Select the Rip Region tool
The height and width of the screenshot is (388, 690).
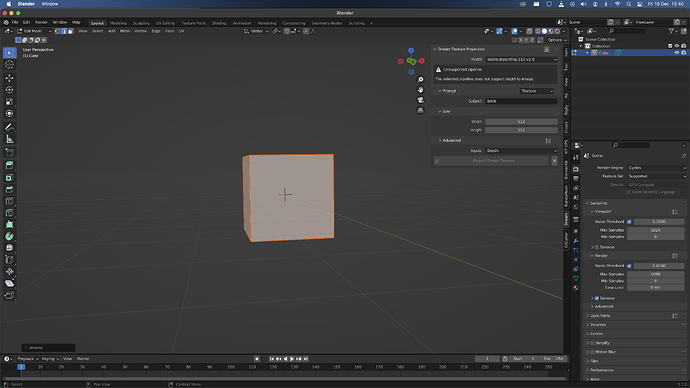[x=9, y=295]
